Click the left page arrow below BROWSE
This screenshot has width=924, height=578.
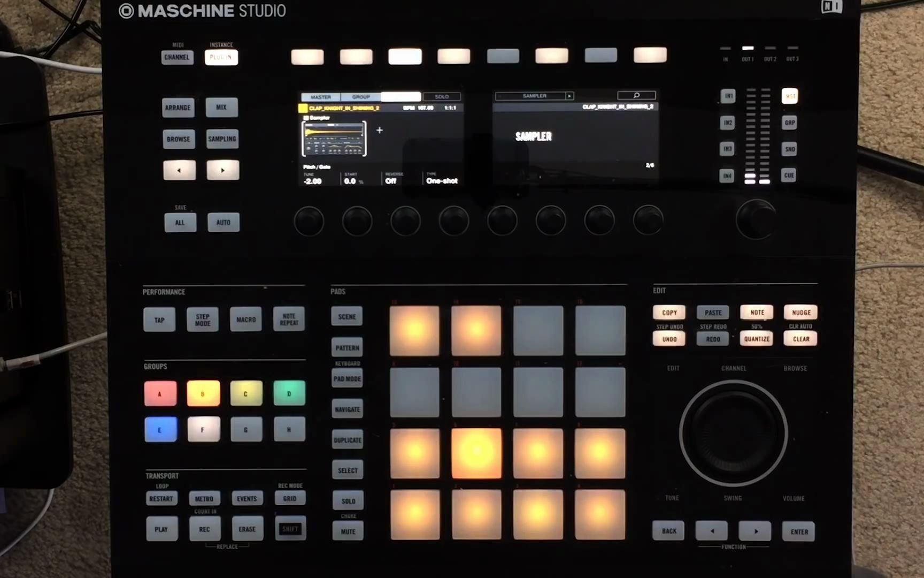[x=179, y=170]
